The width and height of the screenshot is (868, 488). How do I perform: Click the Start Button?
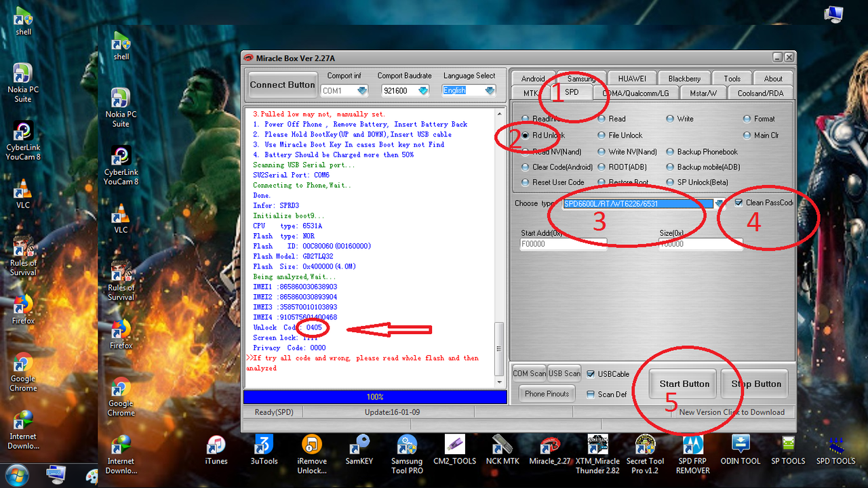(x=684, y=384)
